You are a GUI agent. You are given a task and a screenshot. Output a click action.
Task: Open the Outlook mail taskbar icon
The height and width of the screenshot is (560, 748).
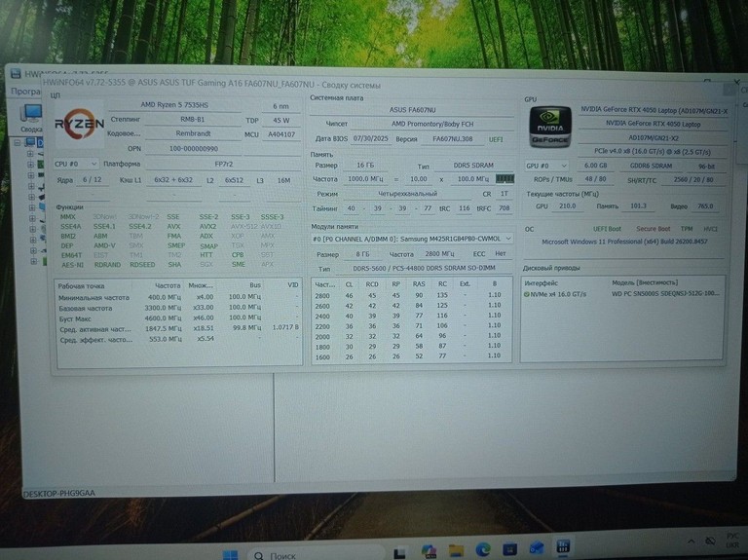[x=537, y=547]
